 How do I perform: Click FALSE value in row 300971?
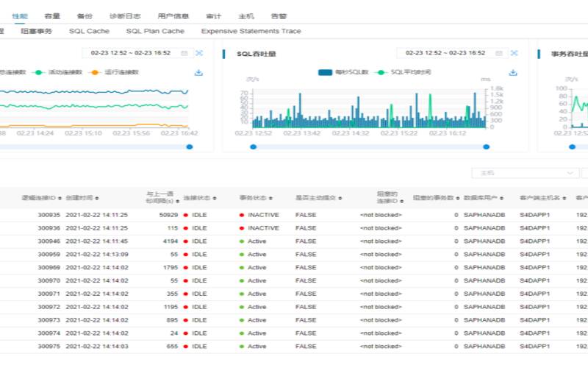tap(306, 294)
